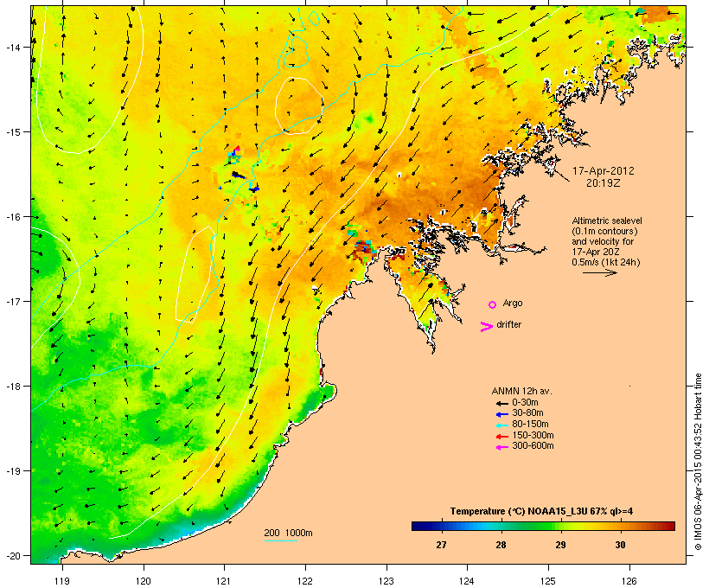709x588 pixels.
Task: Click the IMOS copyright Hobart time stamp
Action: (698, 462)
